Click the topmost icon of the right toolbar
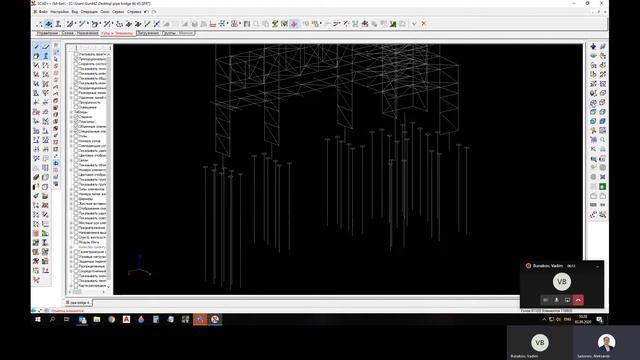 point(593,46)
